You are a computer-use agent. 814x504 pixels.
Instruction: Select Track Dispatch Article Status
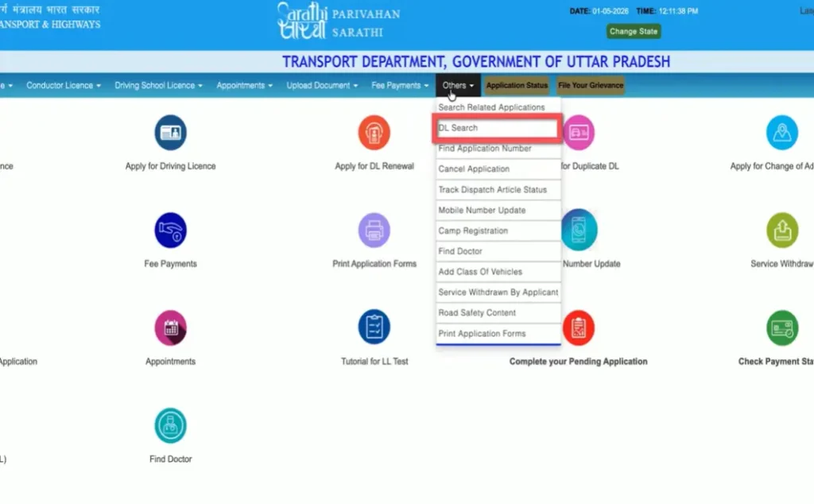coord(498,190)
